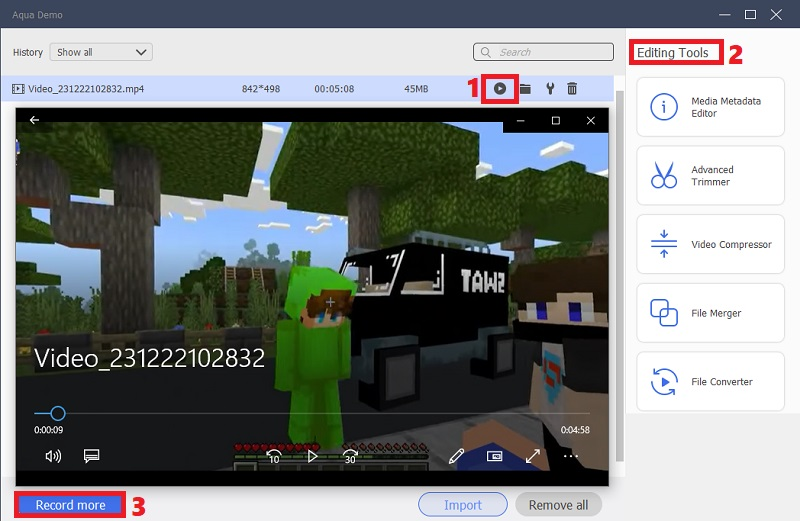Minimize the video player window

point(520,120)
